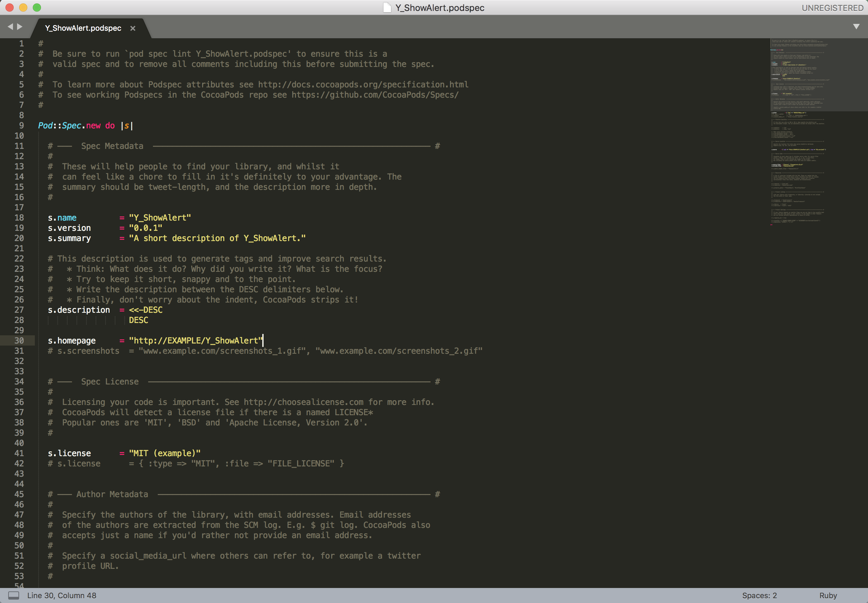The height and width of the screenshot is (603, 868).
Task: Click the right tab navigation arrow
Action: tap(20, 26)
